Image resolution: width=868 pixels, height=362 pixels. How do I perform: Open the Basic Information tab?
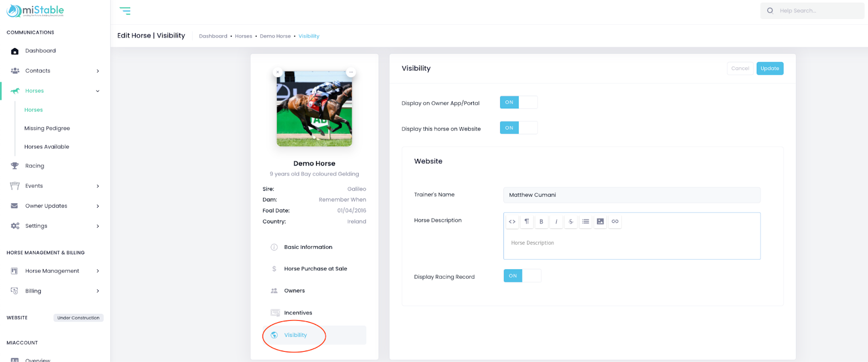pyautogui.click(x=308, y=247)
